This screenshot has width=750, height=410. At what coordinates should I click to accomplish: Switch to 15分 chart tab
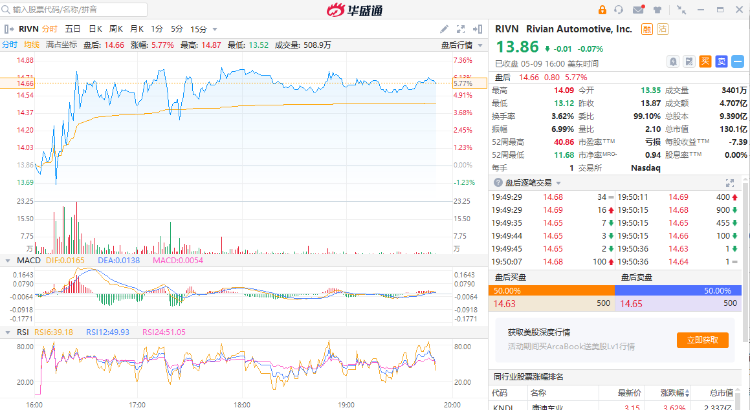click(x=199, y=29)
